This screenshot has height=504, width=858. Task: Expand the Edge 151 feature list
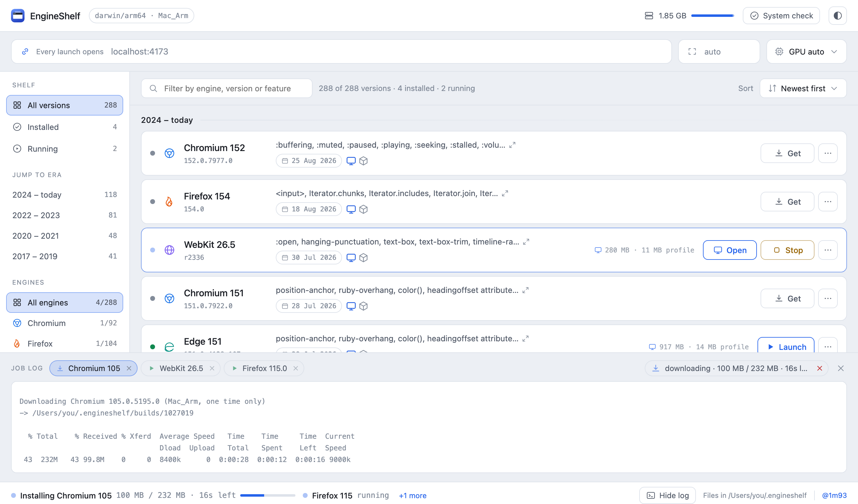525,339
